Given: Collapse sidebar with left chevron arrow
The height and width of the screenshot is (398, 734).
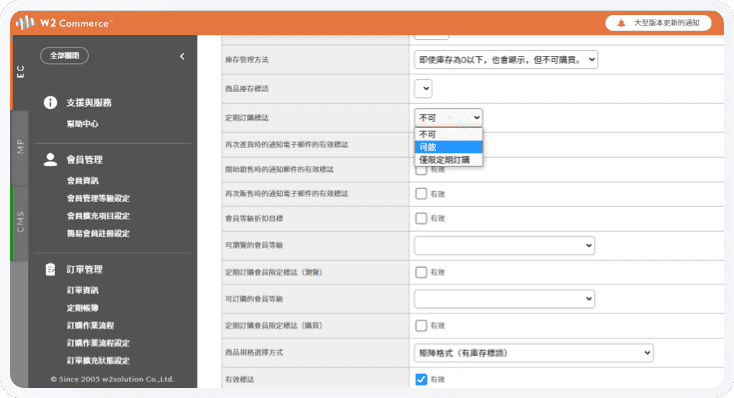Looking at the screenshot, I should click(182, 56).
